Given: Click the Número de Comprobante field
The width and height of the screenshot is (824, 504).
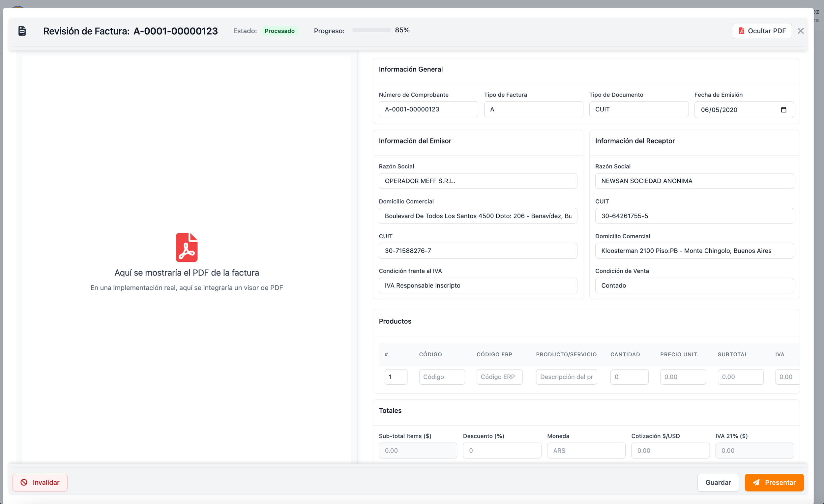Looking at the screenshot, I should (x=428, y=109).
